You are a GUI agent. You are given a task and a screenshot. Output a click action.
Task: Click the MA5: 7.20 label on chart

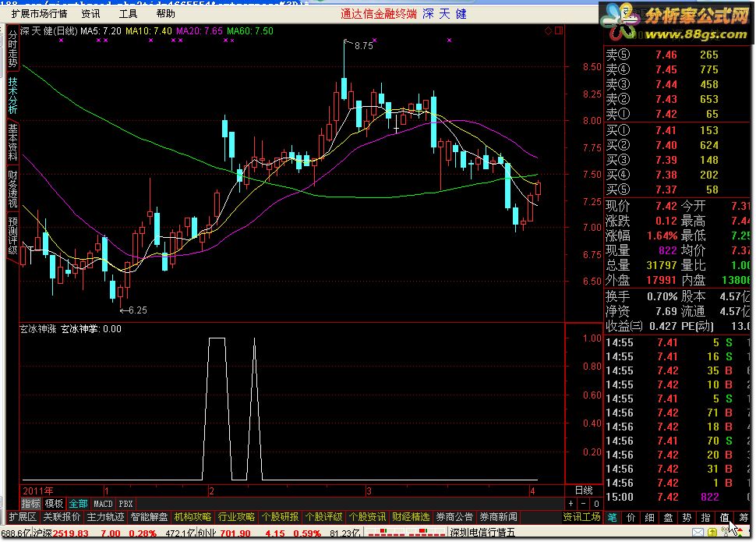pos(101,31)
